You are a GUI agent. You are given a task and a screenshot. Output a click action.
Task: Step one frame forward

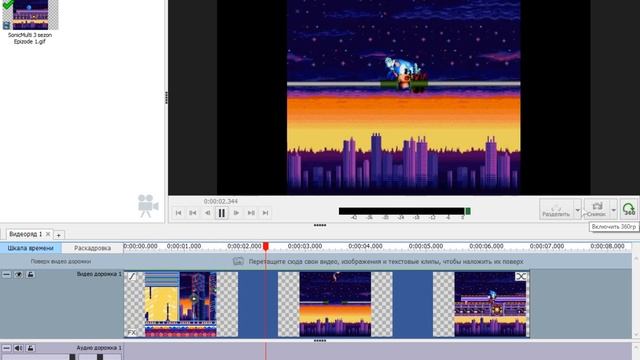pyautogui.click(x=236, y=213)
